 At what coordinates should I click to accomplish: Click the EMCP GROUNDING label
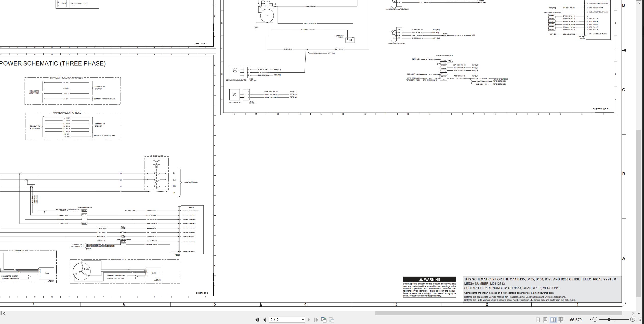(501, 79)
